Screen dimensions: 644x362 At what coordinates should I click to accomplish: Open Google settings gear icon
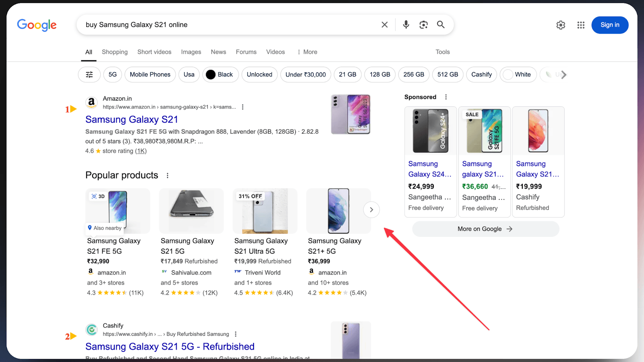click(561, 25)
